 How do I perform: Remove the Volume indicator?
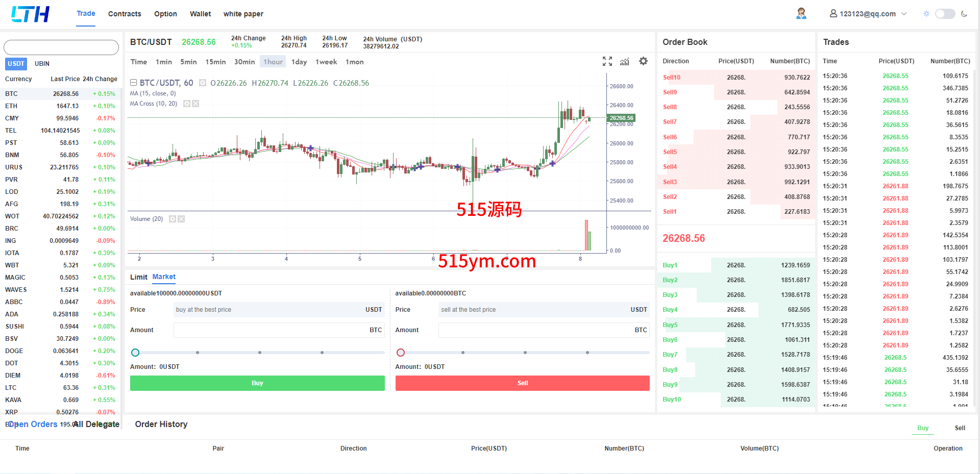181,219
